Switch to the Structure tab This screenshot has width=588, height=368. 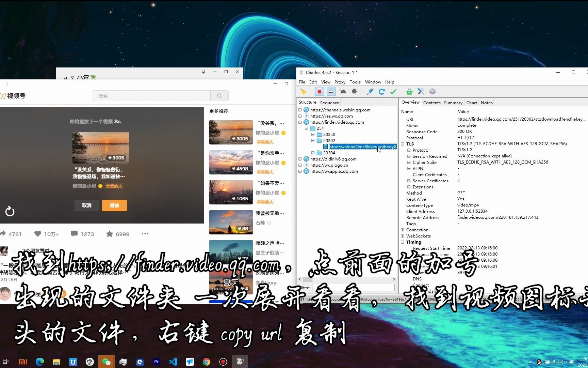click(307, 102)
